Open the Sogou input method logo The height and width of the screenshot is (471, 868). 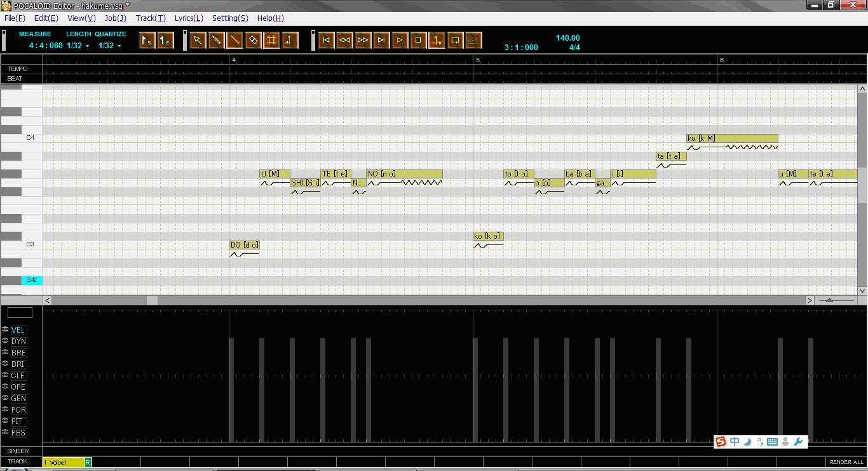[x=721, y=442]
